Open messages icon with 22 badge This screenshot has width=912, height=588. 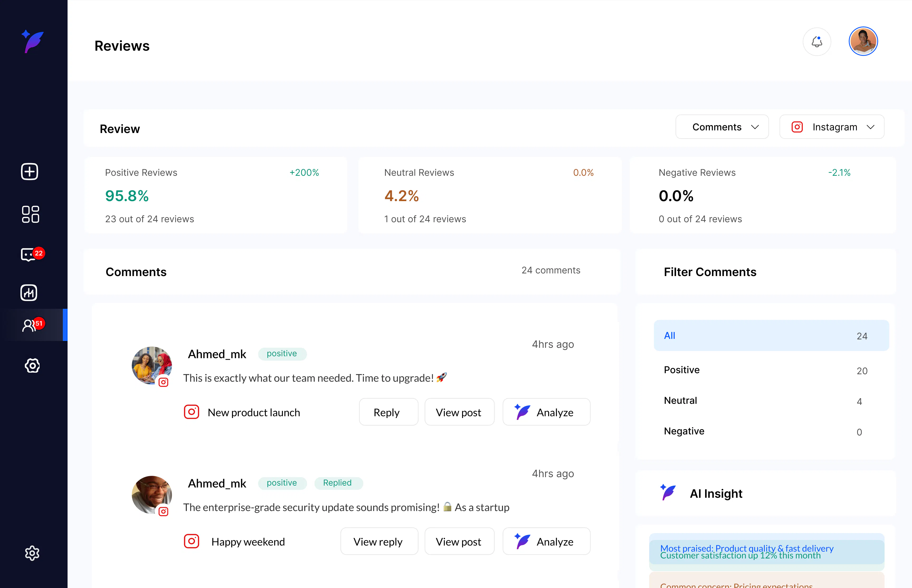click(32, 254)
